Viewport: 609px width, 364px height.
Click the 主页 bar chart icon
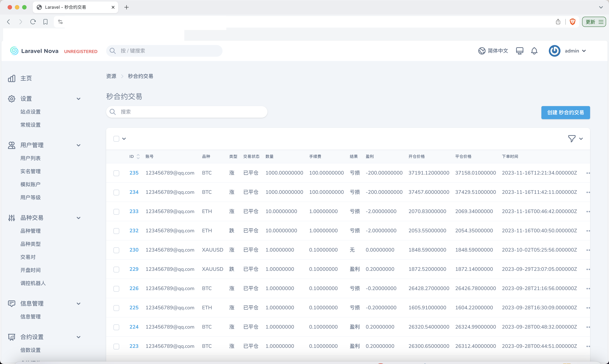11,78
